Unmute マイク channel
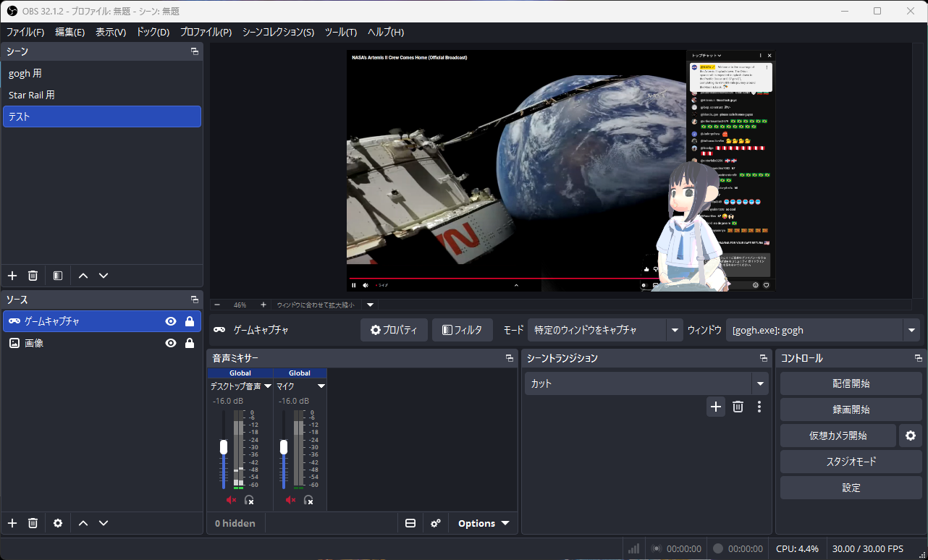The image size is (928, 560). click(291, 500)
